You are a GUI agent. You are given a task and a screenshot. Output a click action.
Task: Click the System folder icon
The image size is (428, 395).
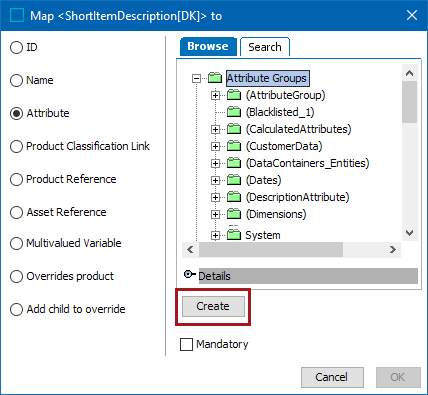pos(234,235)
